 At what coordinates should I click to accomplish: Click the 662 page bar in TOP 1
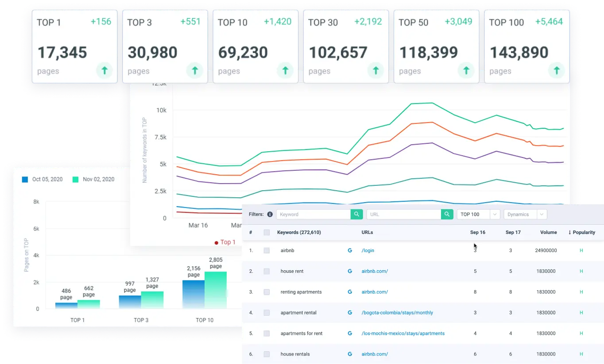89,304
